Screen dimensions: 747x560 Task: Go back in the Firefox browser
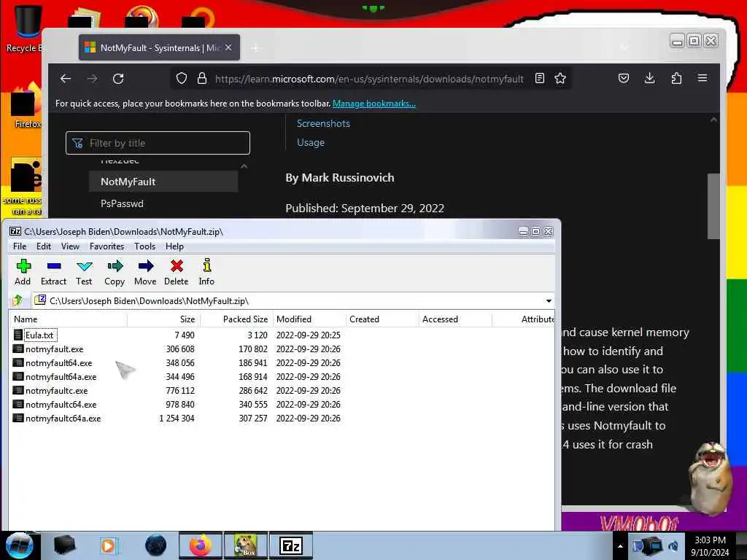point(66,79)
